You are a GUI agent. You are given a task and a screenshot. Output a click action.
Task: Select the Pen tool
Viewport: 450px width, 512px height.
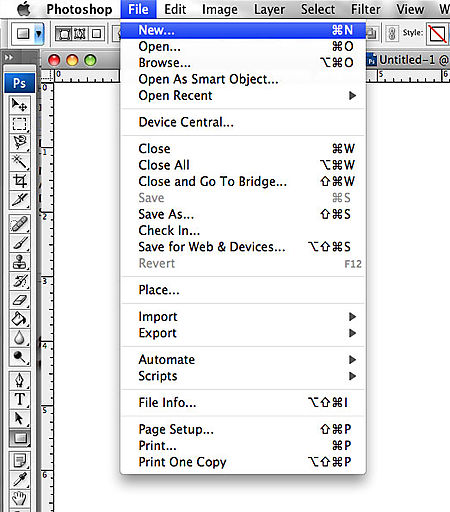[x=19, y=380]
